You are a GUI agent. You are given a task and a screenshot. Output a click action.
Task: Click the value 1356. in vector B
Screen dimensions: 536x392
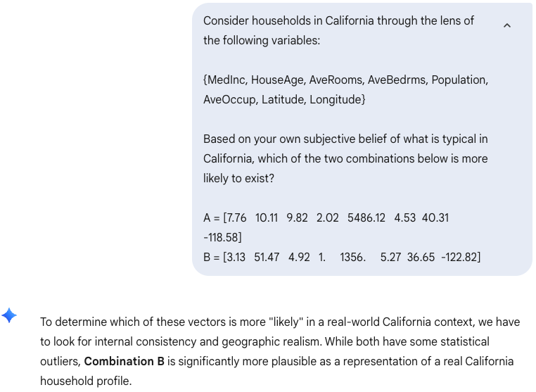tap(352, 257)
